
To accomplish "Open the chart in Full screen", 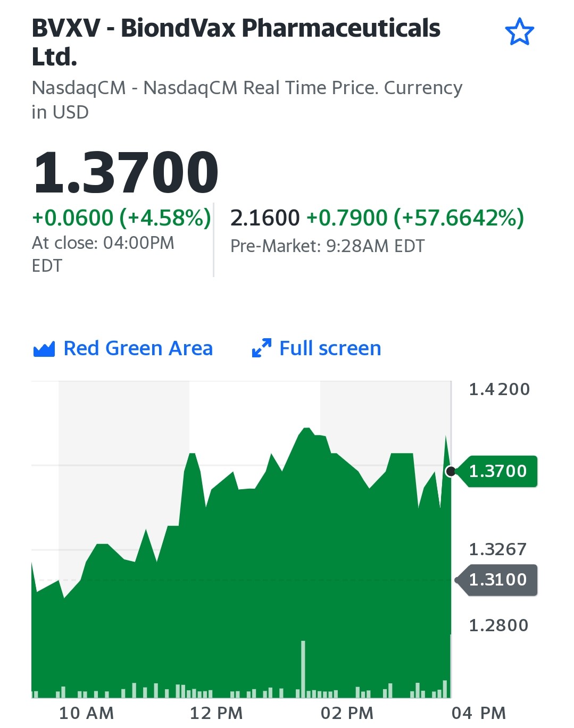I will click(x=317, y=348).
